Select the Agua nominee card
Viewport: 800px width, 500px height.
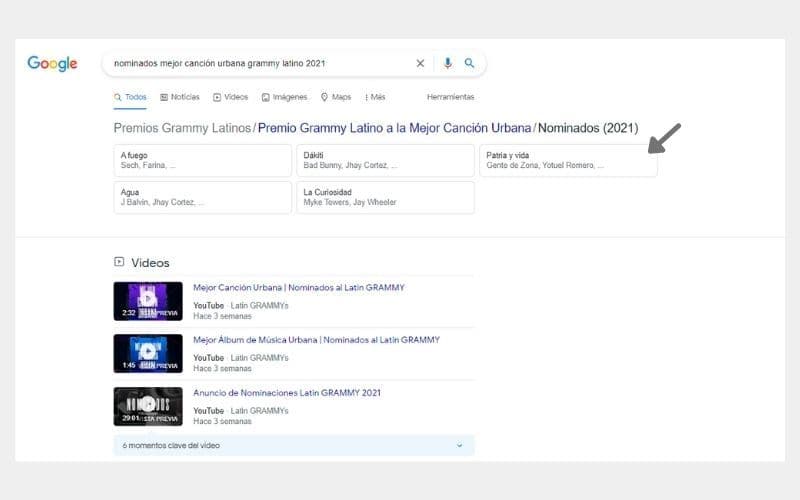(203, 197)
